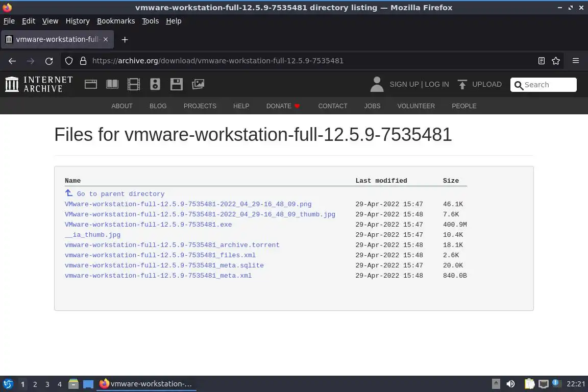Open the View menu
Screen dimensions: 588x392
point(50,21)
